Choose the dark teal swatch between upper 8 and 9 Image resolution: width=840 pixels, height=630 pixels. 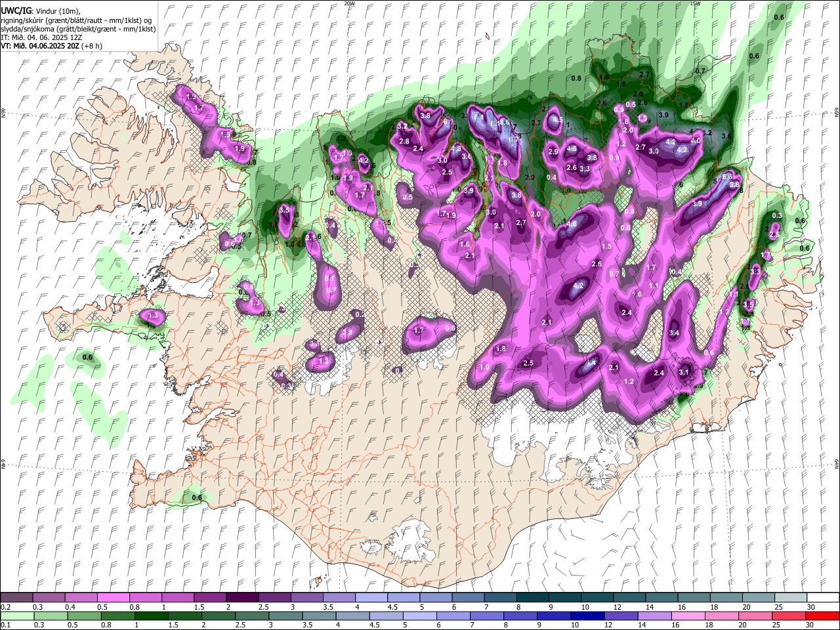pos(533,597)
